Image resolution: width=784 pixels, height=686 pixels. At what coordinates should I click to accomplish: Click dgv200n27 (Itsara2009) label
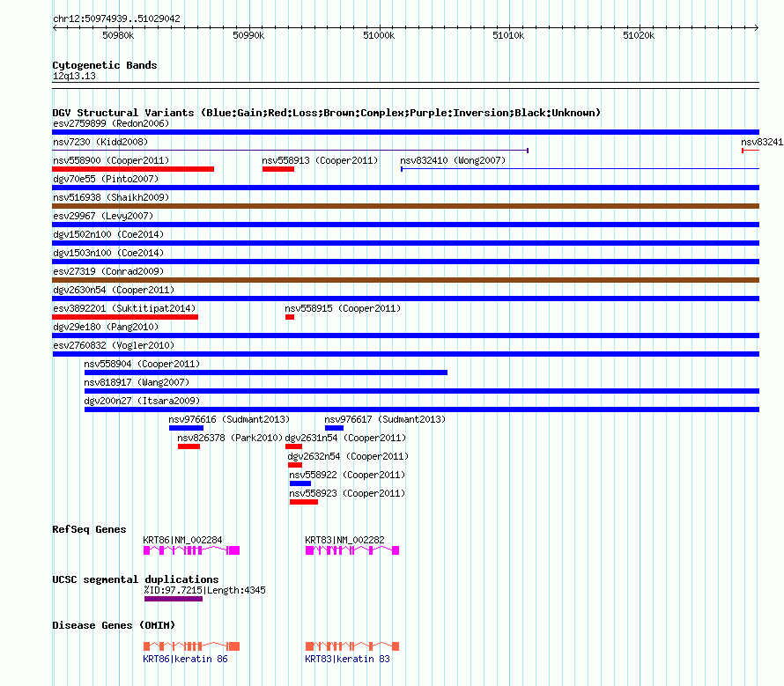[142, 401]
